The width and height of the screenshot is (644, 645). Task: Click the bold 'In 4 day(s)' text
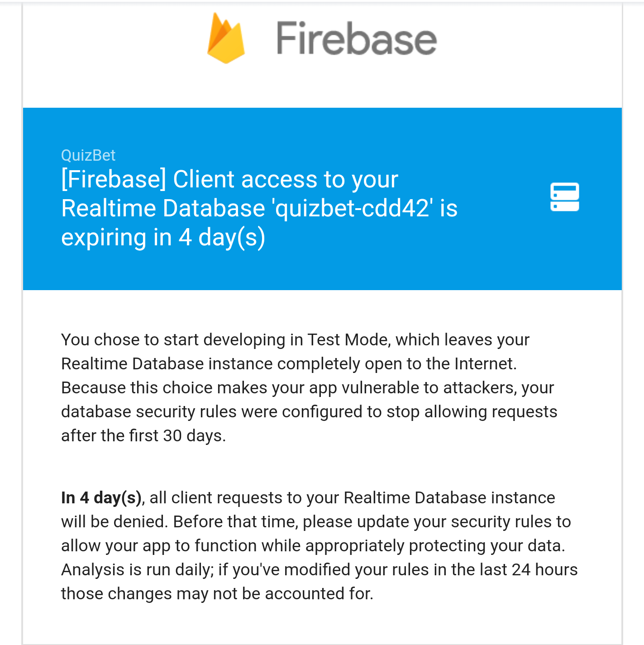click(101, 498)
